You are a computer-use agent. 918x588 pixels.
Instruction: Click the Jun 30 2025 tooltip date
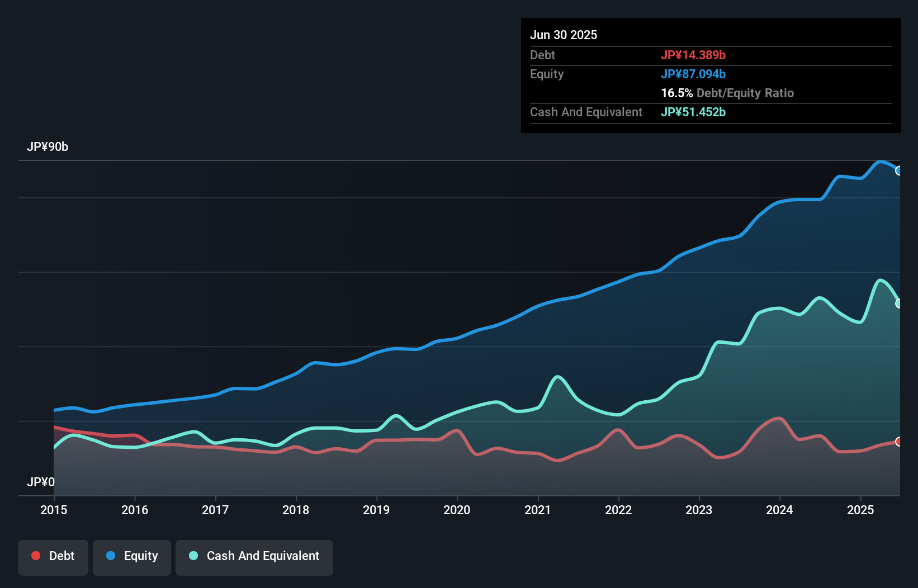point(564,35)
